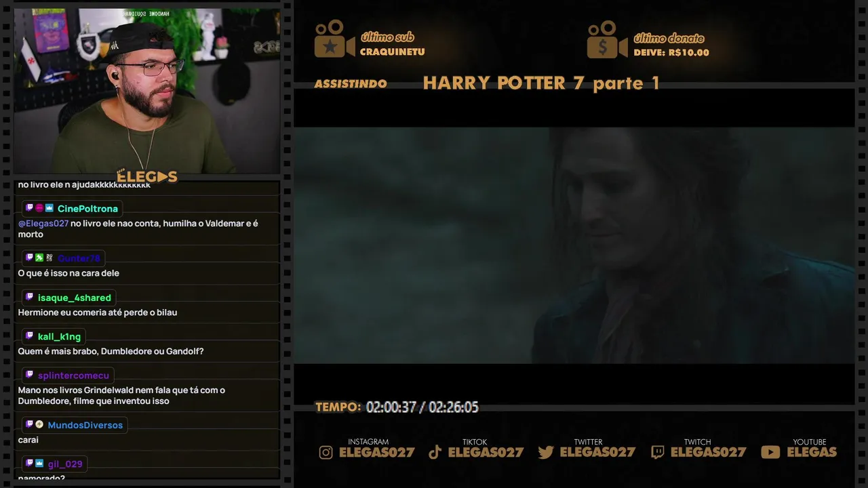868x488 pixels.
Task: Click the ASSISTINDO label
Action: point(351,84)
